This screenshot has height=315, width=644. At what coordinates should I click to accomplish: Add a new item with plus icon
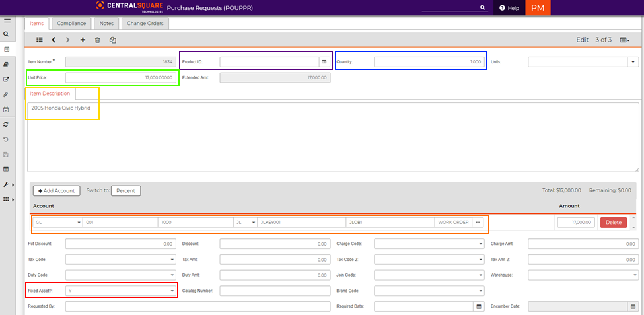(x=83, y=40)
